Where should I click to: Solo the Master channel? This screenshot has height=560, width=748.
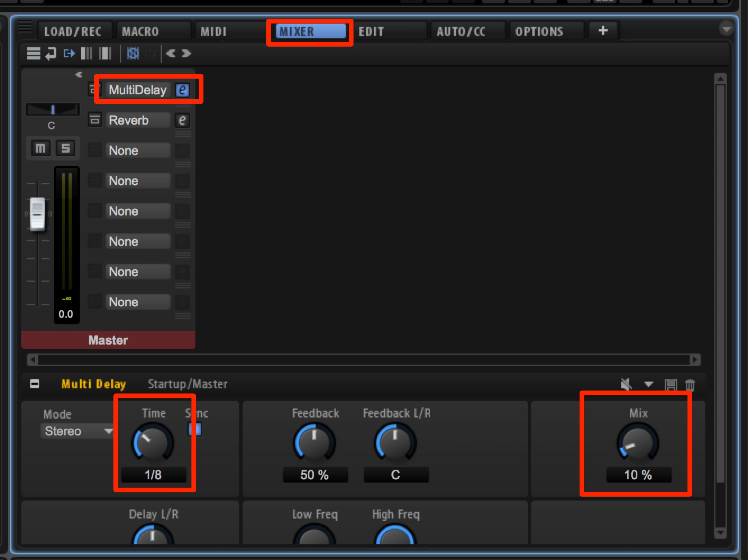[66, 148]
